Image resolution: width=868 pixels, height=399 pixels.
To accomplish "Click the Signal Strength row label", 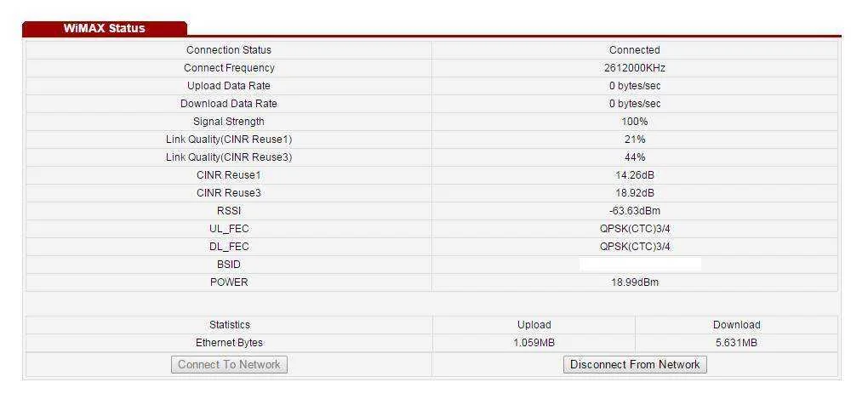I will [x=229, y=121].
